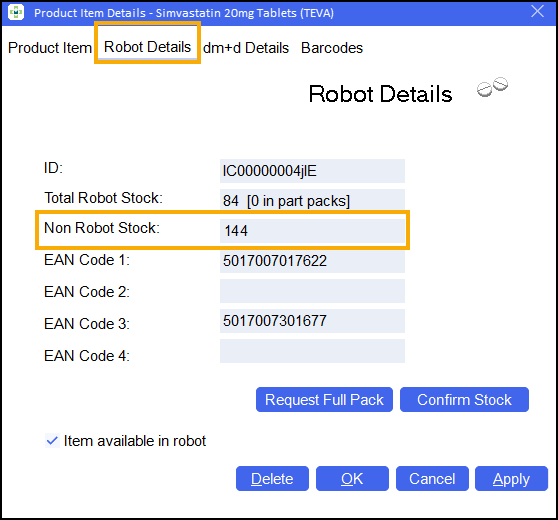Toggle the Item available in robot checkbox
Viewport: 558px width, 520px height.
52,441
